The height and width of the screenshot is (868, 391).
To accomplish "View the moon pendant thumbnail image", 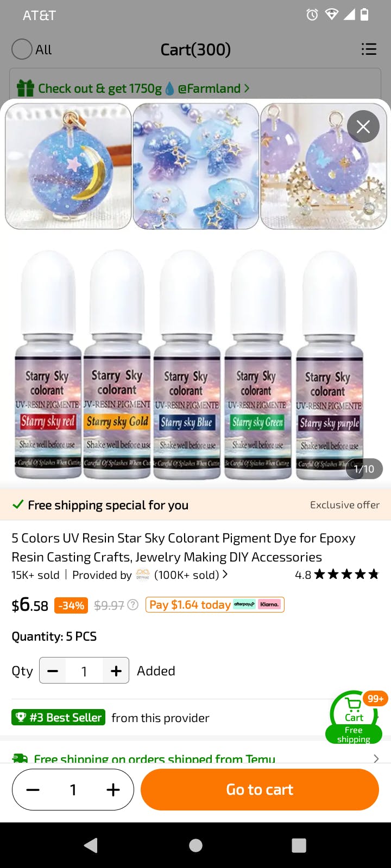I will (x=68, y=166).
